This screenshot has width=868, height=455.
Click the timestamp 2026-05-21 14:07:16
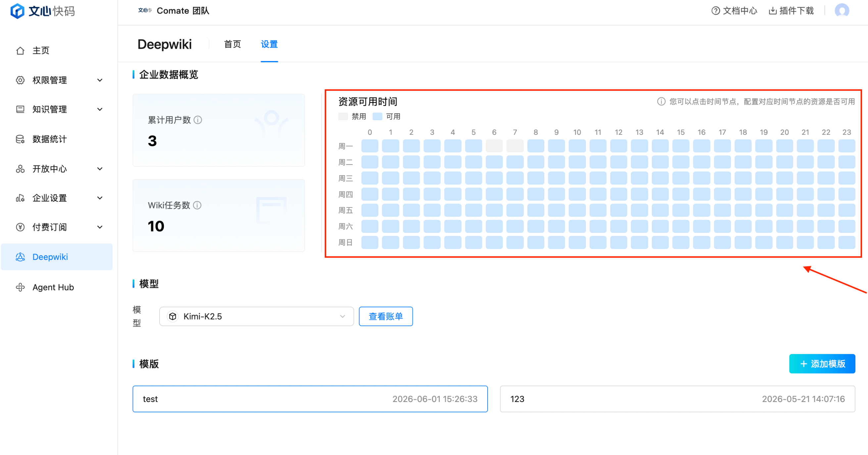[803, 399]
